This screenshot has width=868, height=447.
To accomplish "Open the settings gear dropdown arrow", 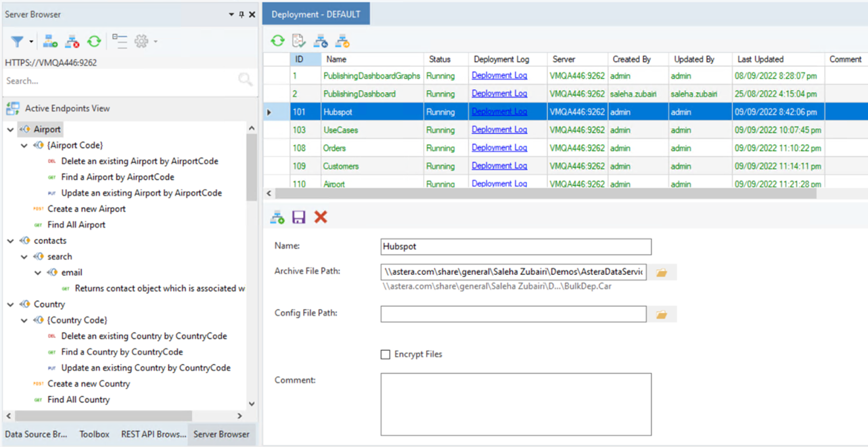I will [x=156, y=42].
